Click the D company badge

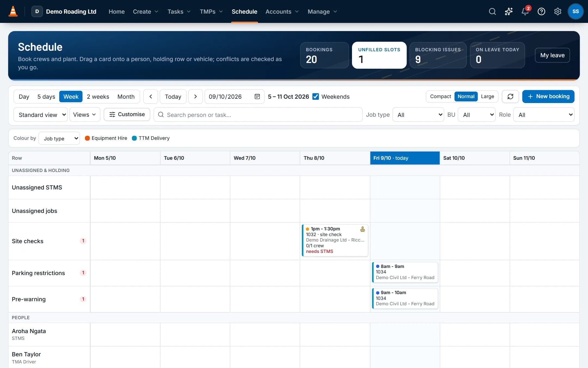pos(37,11)
